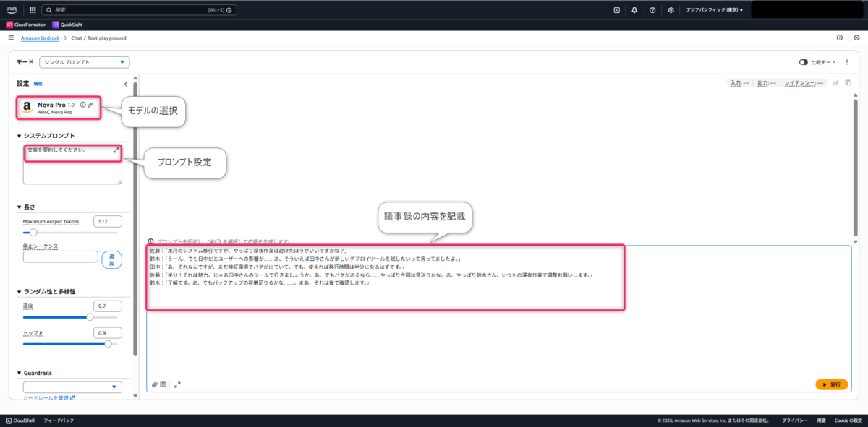Expand the prompt editor to fullscreen
The image size is (868, 427).
[177, 384]
